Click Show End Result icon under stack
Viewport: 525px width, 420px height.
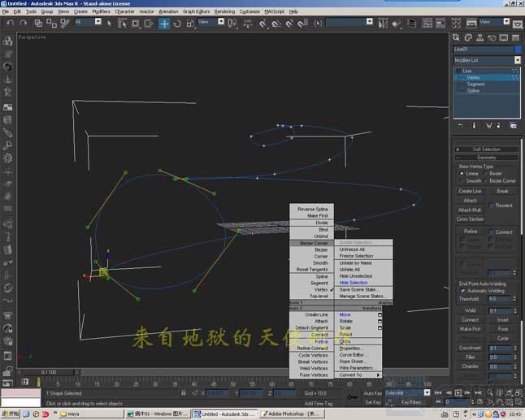click(474, 125)
